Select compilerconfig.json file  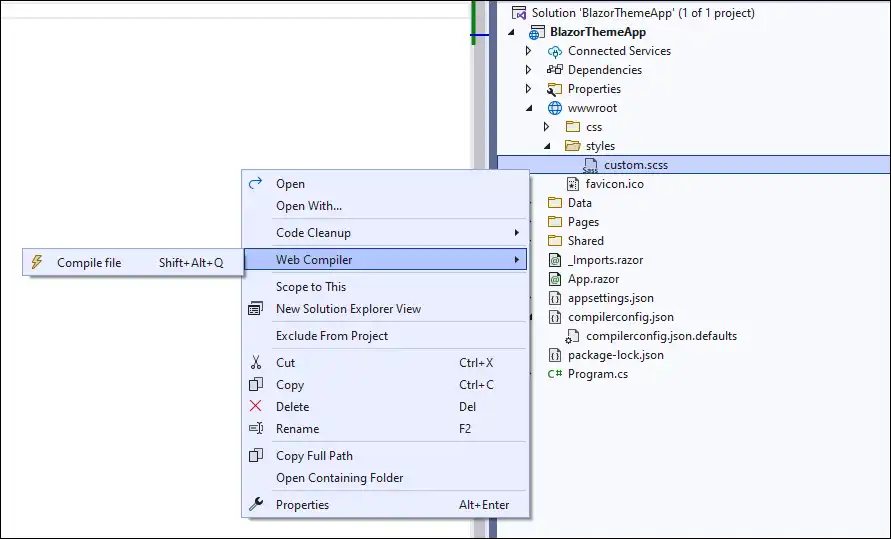point(621,317)
